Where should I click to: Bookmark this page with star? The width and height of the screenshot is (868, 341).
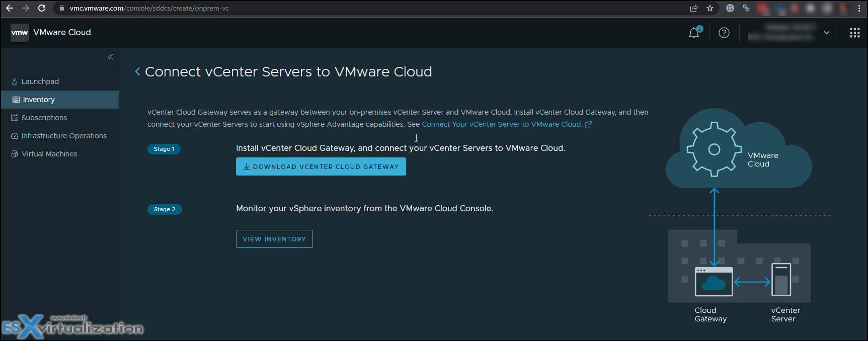point(710,8)
